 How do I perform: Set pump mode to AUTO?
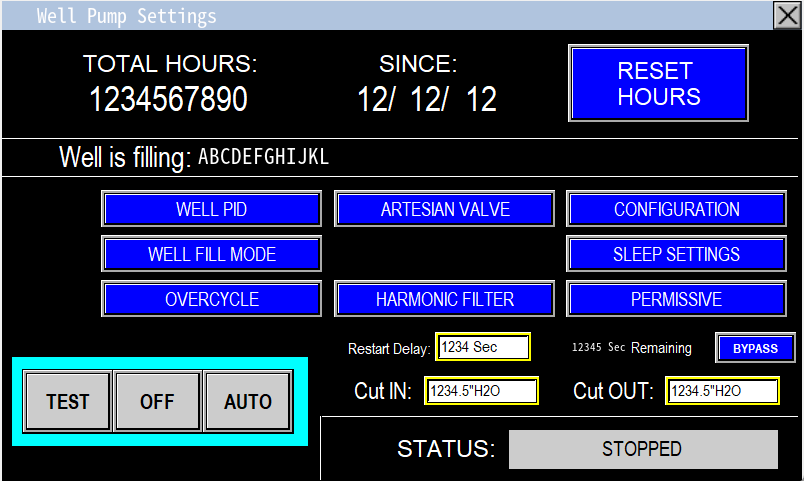(248, 401)
